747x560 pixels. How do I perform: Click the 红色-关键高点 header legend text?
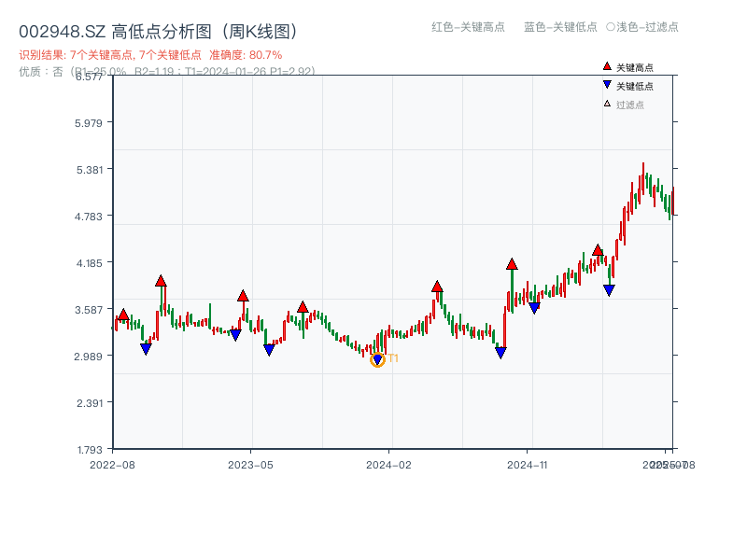click(468, 27)
